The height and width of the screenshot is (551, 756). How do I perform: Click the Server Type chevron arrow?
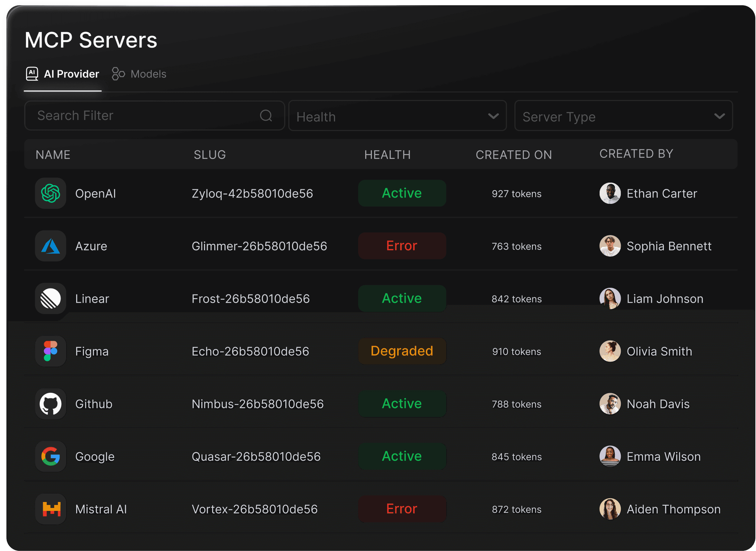719,116
